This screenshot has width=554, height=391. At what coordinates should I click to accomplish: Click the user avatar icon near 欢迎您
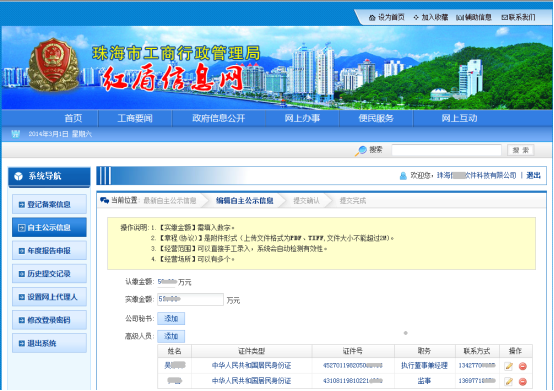pyautogui.click(x=403, y=176)
